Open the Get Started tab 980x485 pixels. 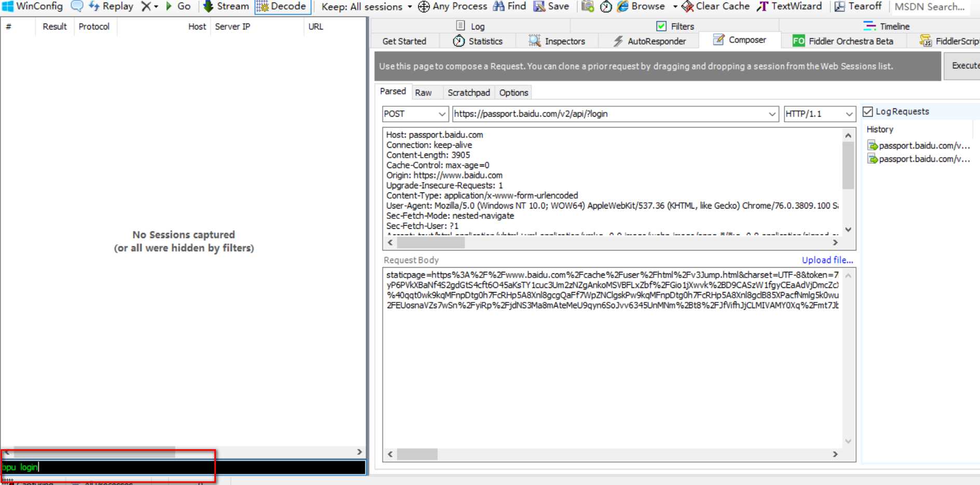click(x=404, y=41)
